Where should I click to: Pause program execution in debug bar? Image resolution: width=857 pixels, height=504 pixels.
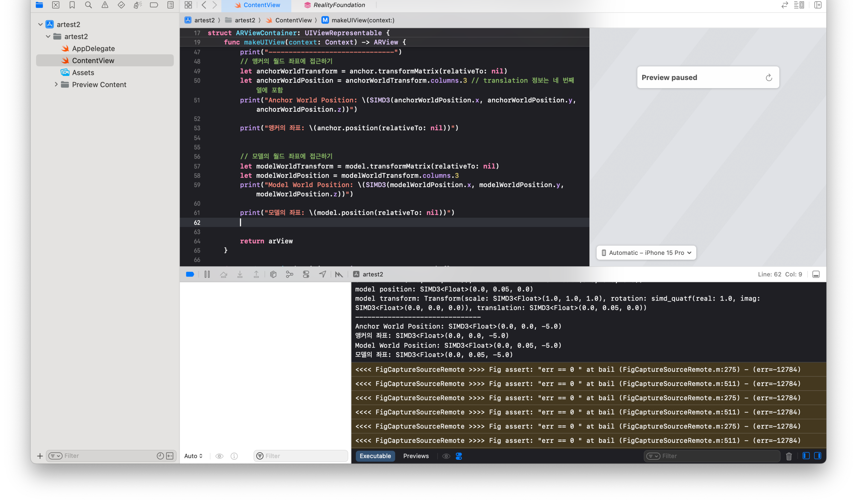(x=207, y=275)
